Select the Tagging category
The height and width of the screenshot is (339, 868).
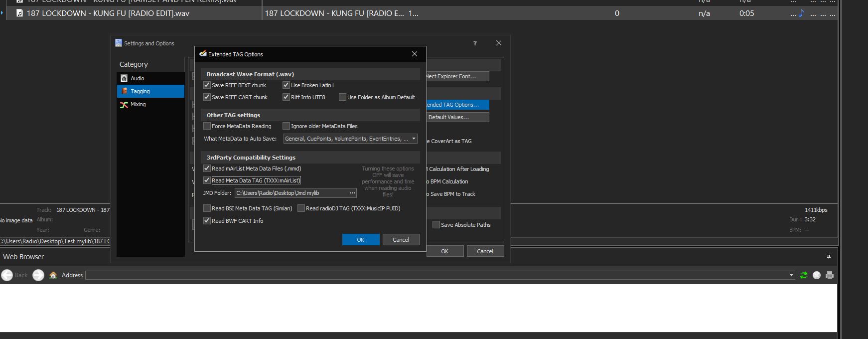point(150,91)
